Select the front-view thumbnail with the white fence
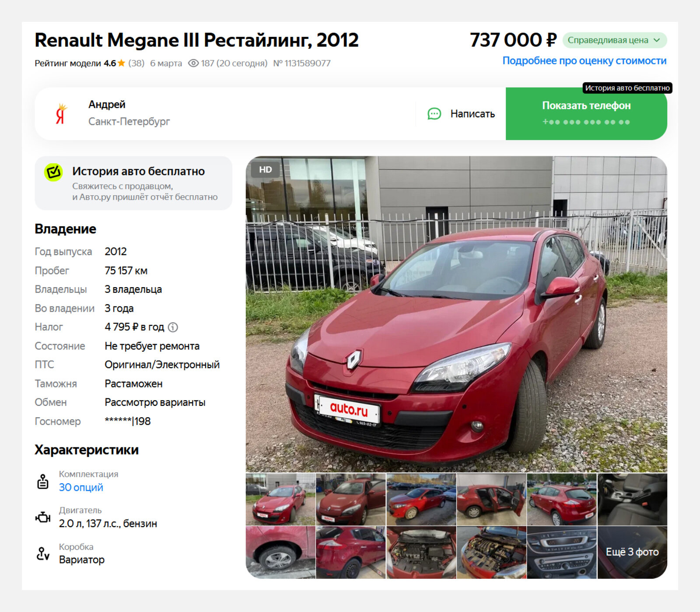 tap(280, 499)
